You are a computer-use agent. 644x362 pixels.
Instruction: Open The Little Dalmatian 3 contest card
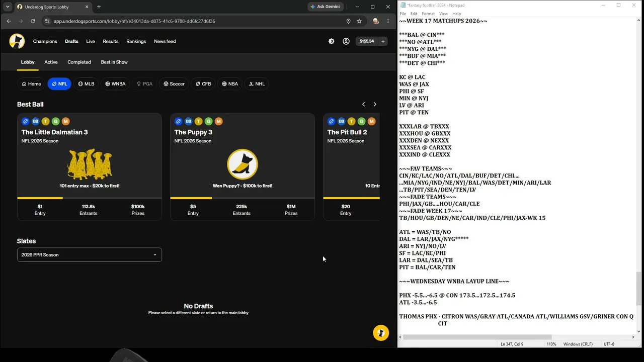coord(90,167)
